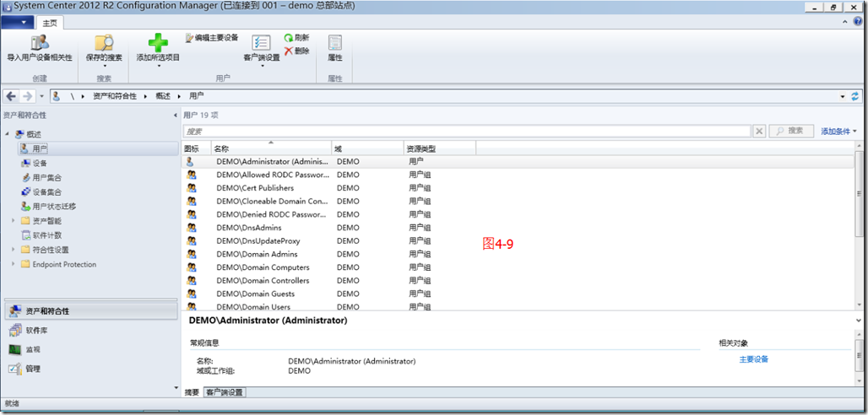Click the Back navigation arrow
Viewport: 868px width, 415px height.
pos(11,95)
